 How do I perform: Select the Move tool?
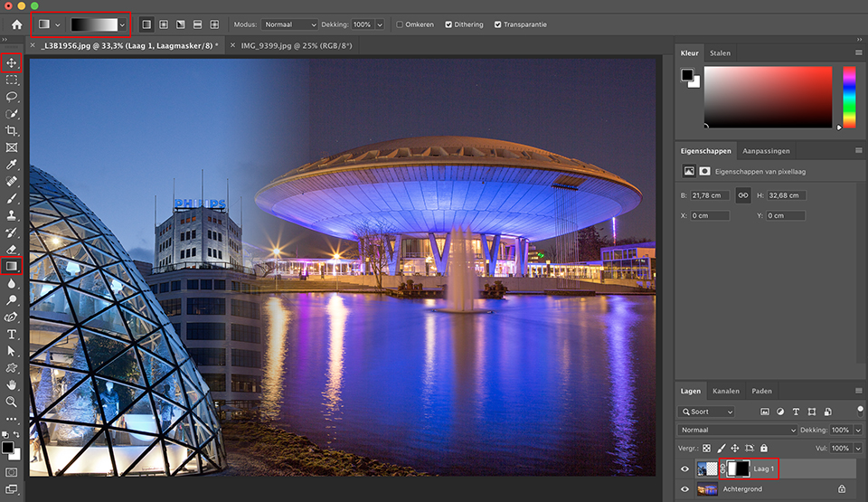[x=11, y=62]
